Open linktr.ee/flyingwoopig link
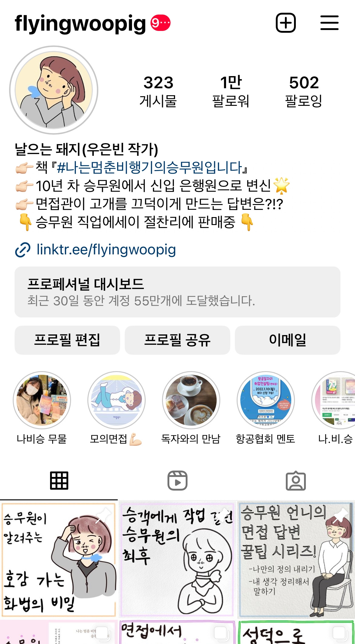 click(106, 250)
